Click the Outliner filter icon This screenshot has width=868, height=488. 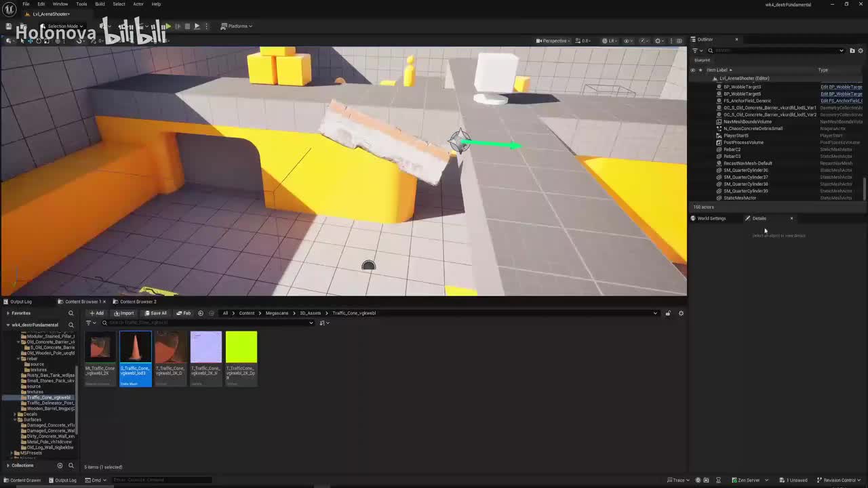[696, 51]
